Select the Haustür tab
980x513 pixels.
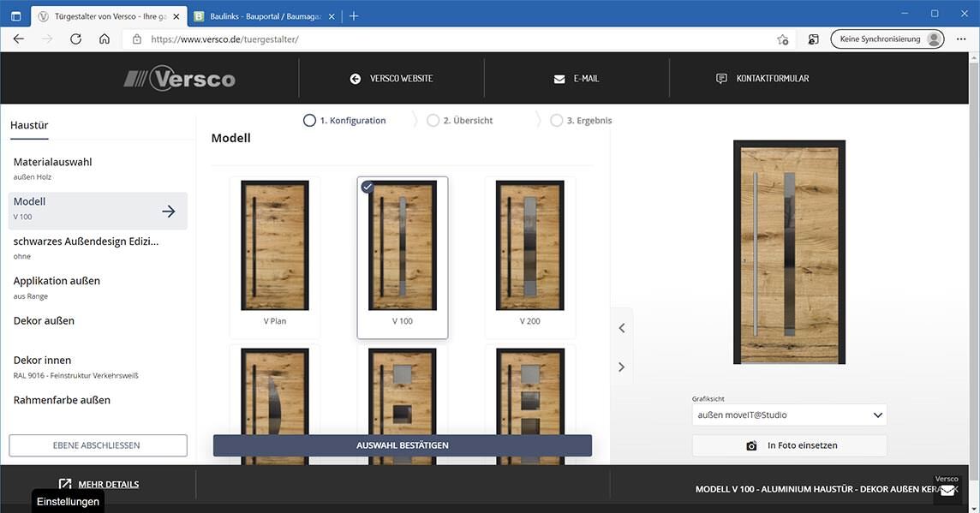(29, 125)
